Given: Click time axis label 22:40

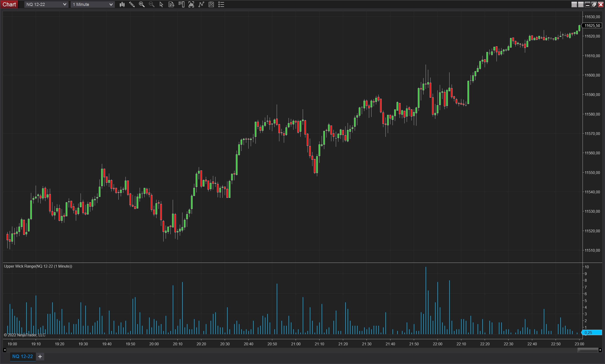Looking at the screenshot, I should click(532, 344).
